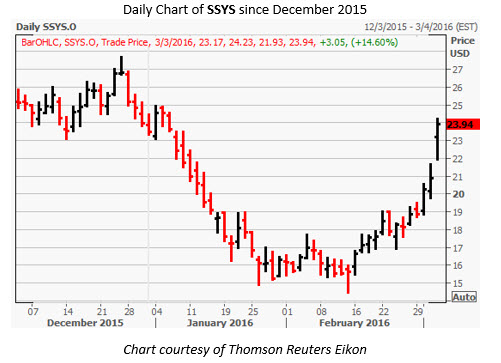Click the 26 price axis label

[x=457, y=88]
